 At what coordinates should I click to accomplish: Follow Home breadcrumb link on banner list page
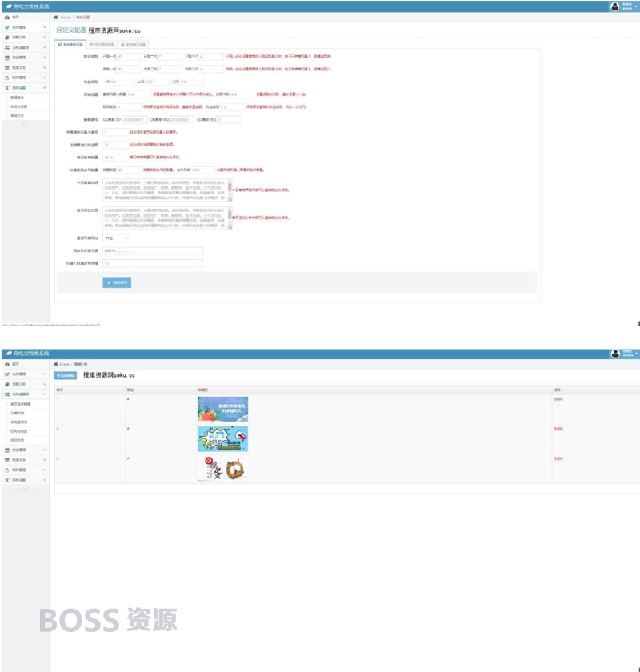(64, 364)
